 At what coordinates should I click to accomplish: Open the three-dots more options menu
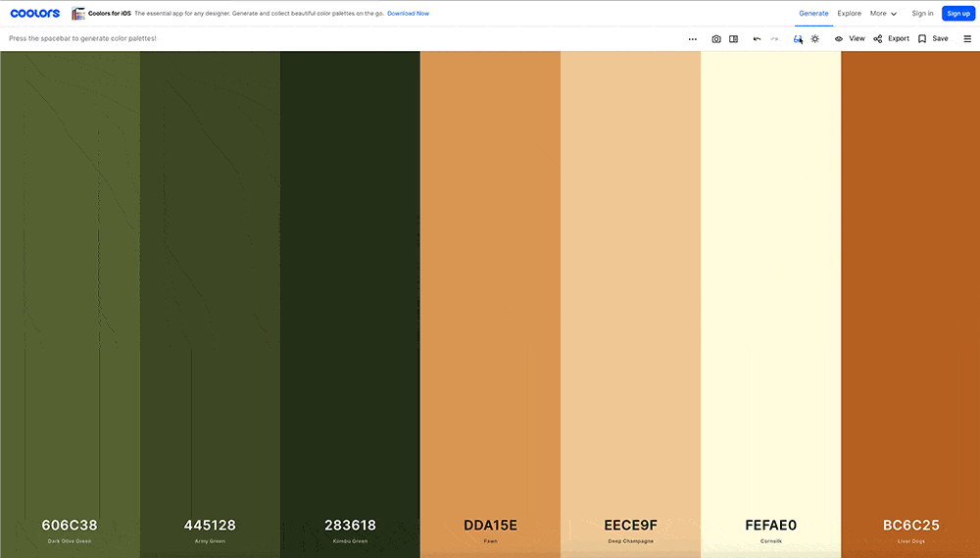693,39
